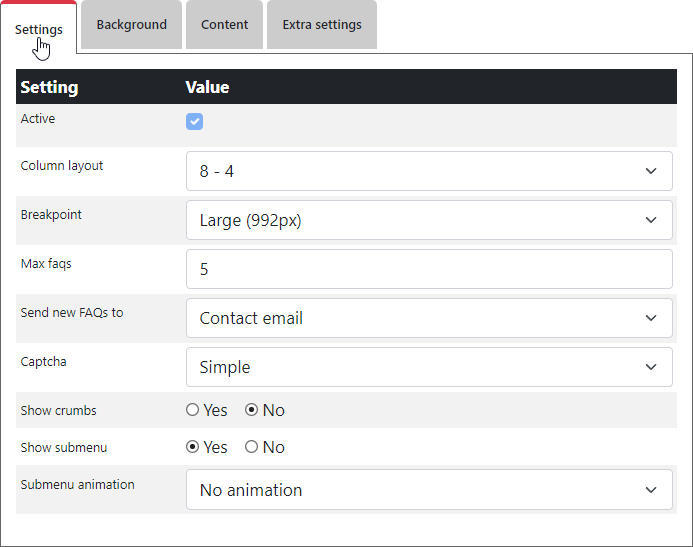Viewport: 693px width, 547px height.
Task: Open the Background tab
Action: pos(131,25)
